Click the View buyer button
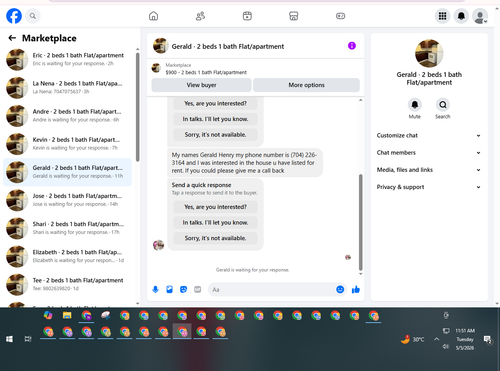This screenshot has height=371, width=500. coord(201,85)
